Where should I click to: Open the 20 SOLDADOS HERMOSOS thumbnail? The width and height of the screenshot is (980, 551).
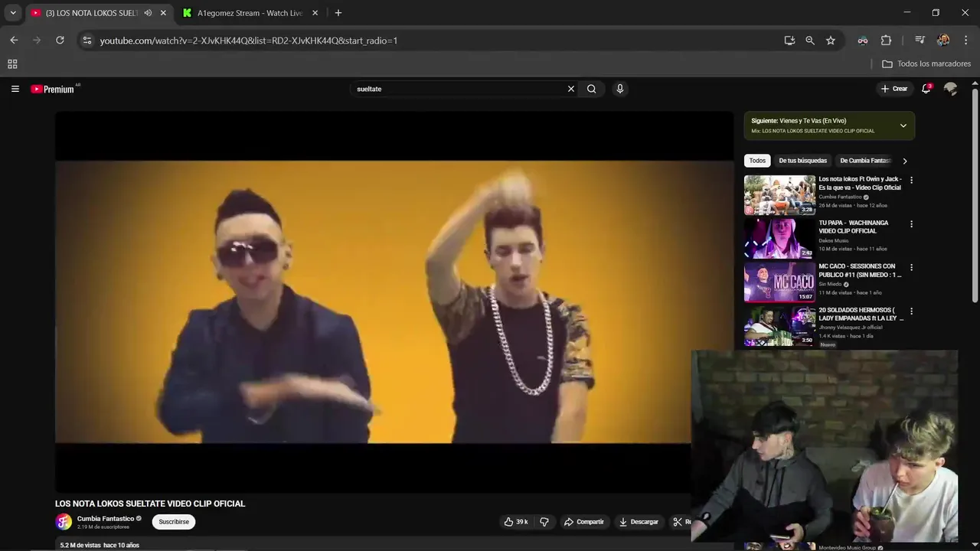tap(779, 326)
